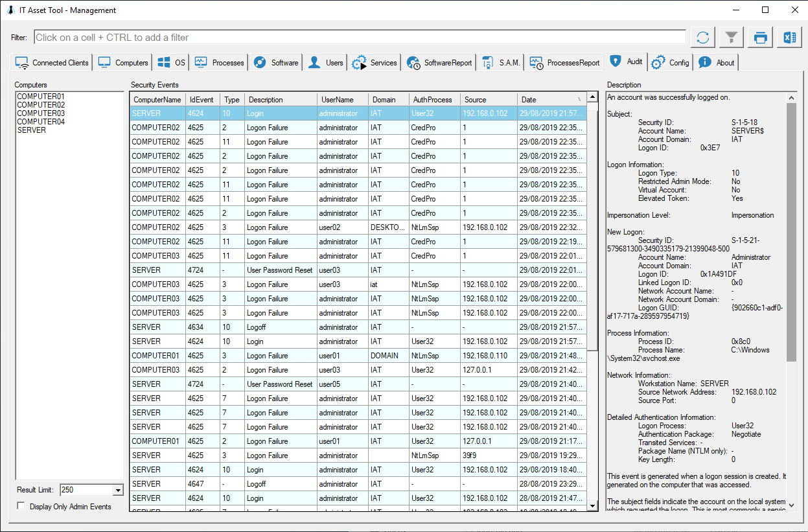Switch to the SoftwareReport tab
Screen dimensions: 808x532
coord(440,63)
